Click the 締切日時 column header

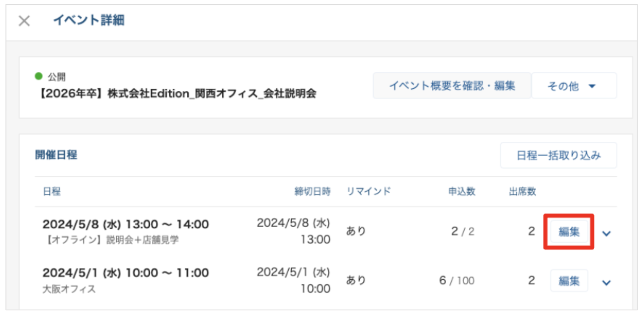(x=312, y=191)
